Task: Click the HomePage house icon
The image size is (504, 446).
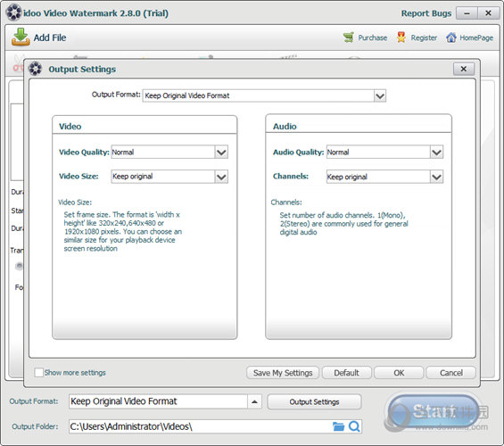Action: [451, 37]
